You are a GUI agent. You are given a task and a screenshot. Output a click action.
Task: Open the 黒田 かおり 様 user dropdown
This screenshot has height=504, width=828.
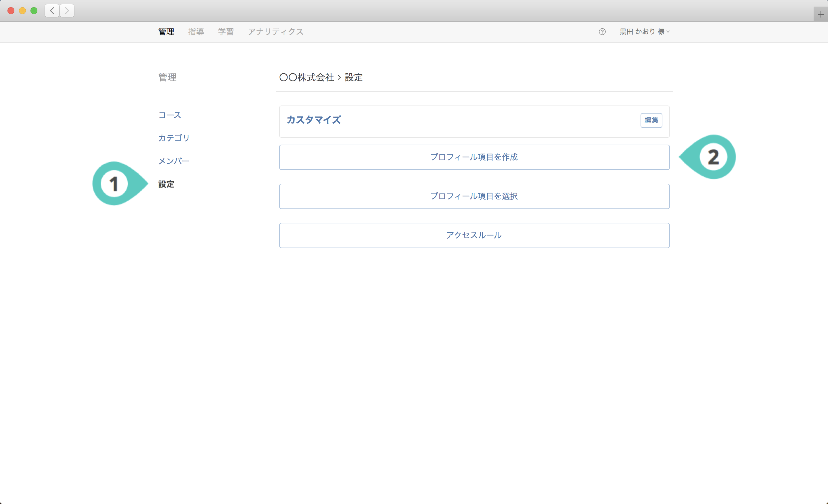644,32
